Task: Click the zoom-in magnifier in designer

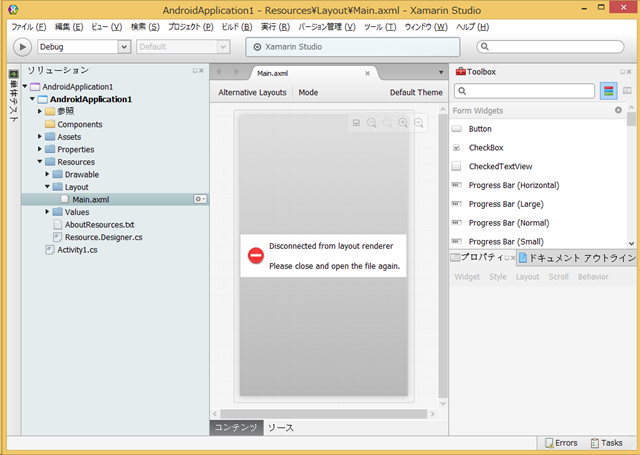Action: [403, 122]
